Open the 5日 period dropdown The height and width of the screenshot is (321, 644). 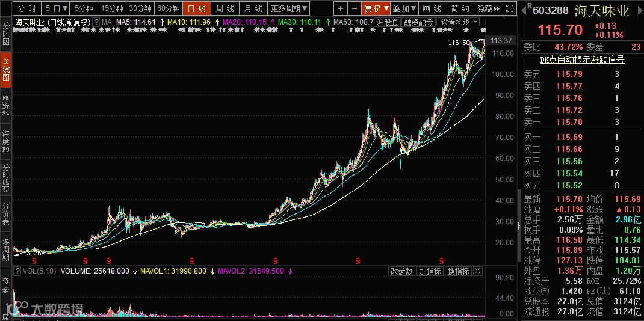[x=56, y=8]
